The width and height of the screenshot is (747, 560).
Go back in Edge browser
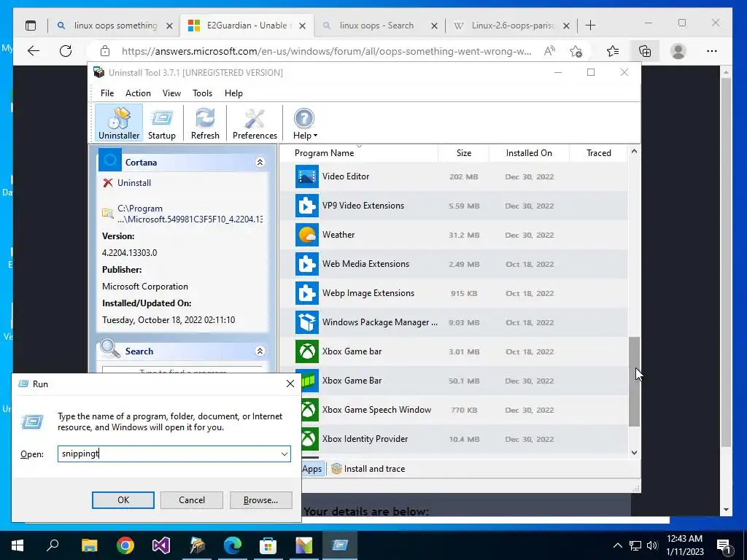34,51
